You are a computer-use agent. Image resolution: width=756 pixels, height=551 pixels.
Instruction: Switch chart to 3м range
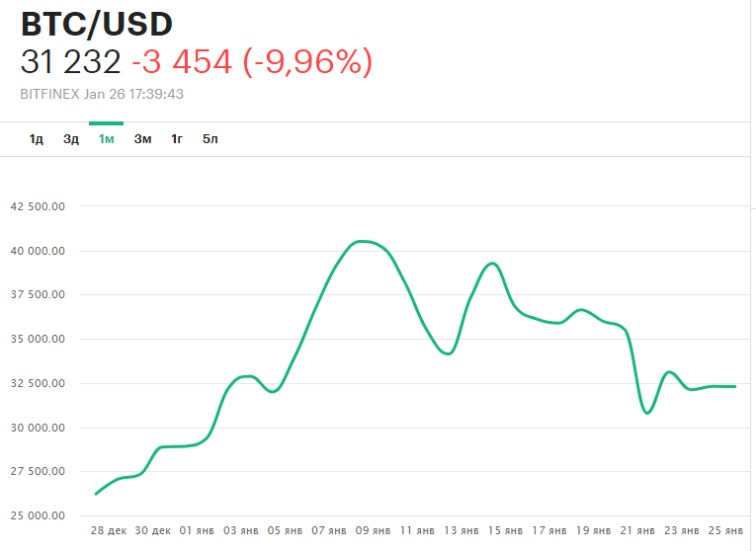point(142,139)
